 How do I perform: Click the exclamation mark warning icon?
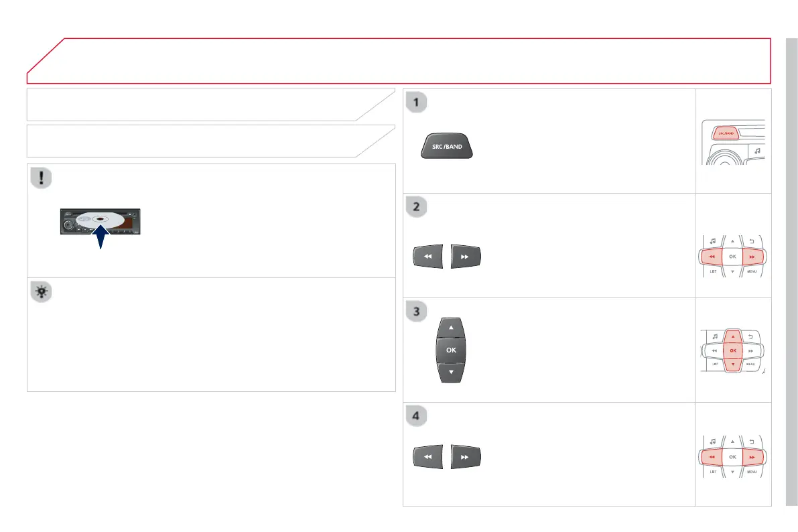click(43, 179)
